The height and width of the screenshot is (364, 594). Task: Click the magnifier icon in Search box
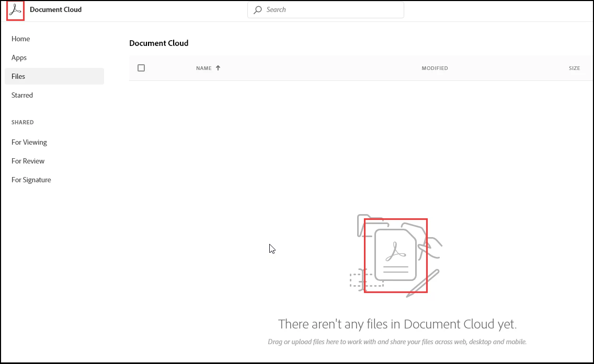(258, 10)
